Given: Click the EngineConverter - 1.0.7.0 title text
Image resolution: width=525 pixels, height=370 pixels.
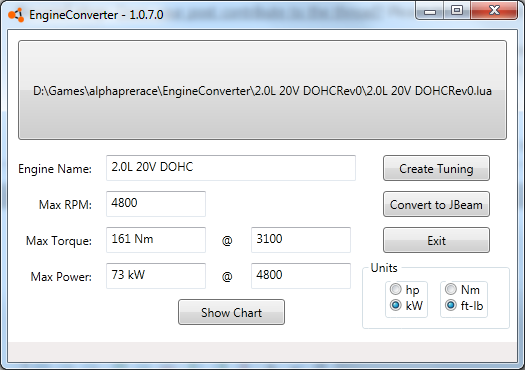Looking at the screenshot, I should pyautogui.click(x=96, y=15).
